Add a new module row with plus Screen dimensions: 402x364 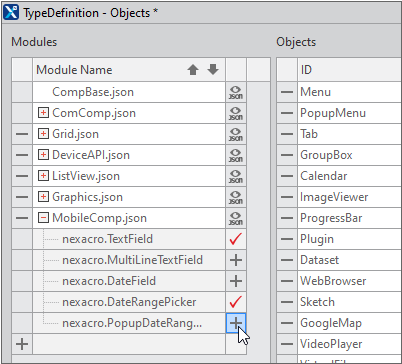point(22,344)
